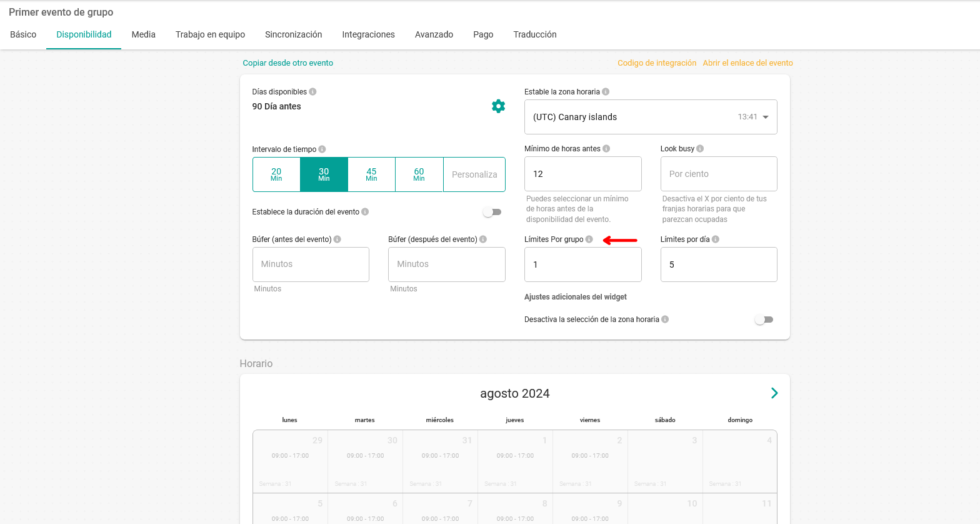Screen dimensions: 980x524
Task: Select calendar day 31 miércoles
Action: 440,461
